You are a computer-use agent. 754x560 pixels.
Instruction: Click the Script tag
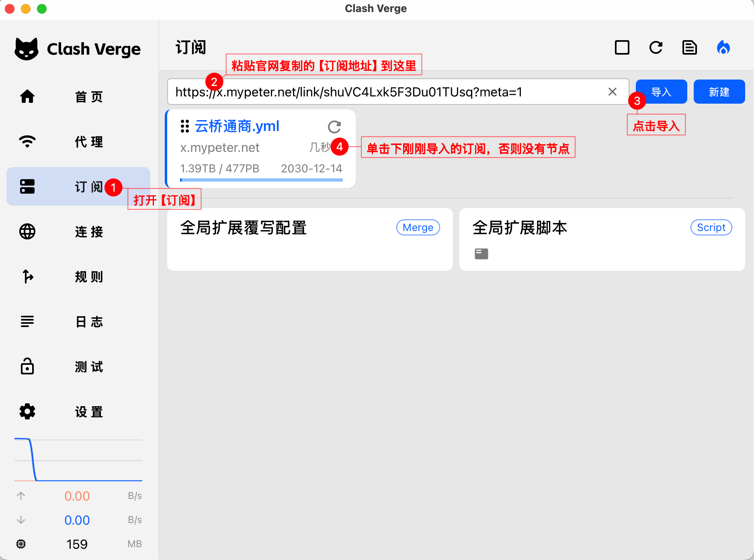[x=711, y=227]
